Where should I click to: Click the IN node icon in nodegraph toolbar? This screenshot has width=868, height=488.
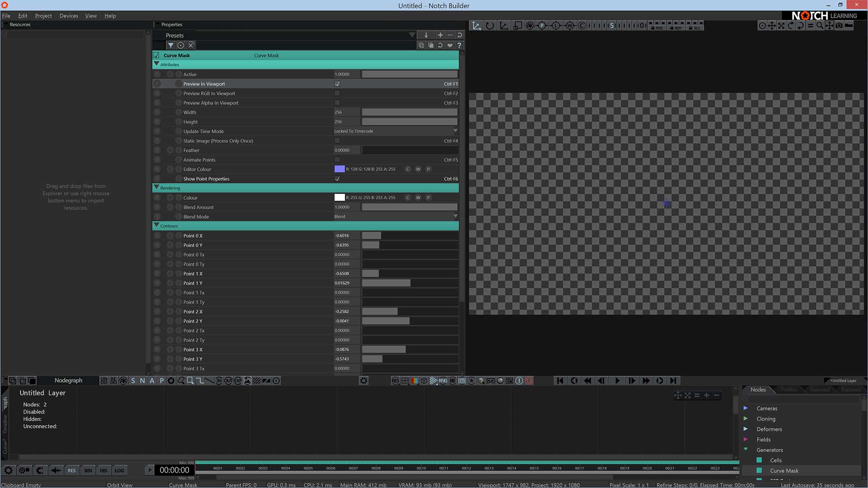219,381
